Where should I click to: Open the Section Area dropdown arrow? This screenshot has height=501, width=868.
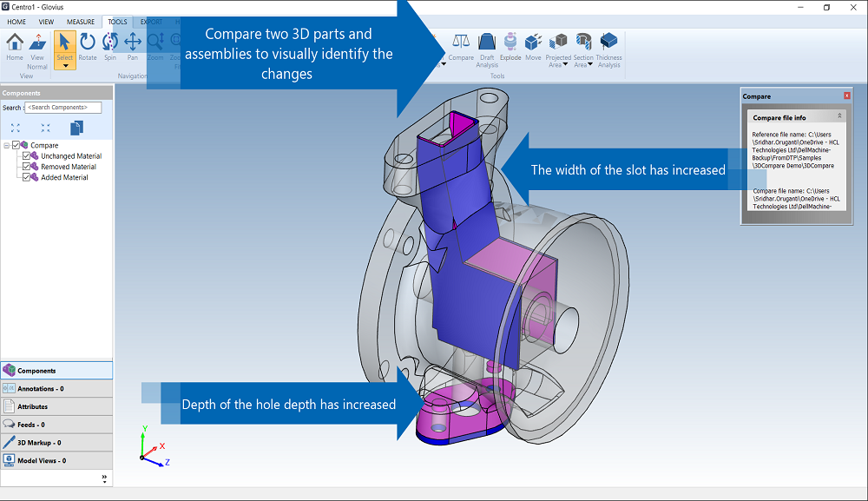point(590,65)
